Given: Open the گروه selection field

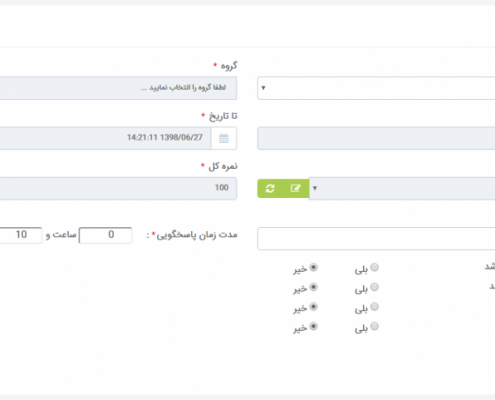Looking at the screenshot, I should tap(118, 88).
